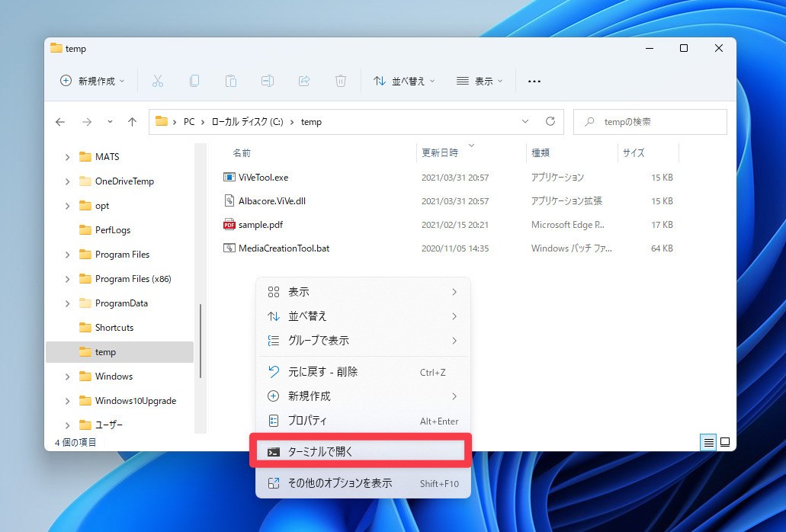The width and height of the screenshot is (786, 532).
Task: Click the address bar folder icon
Action: (x=162, y=121)
